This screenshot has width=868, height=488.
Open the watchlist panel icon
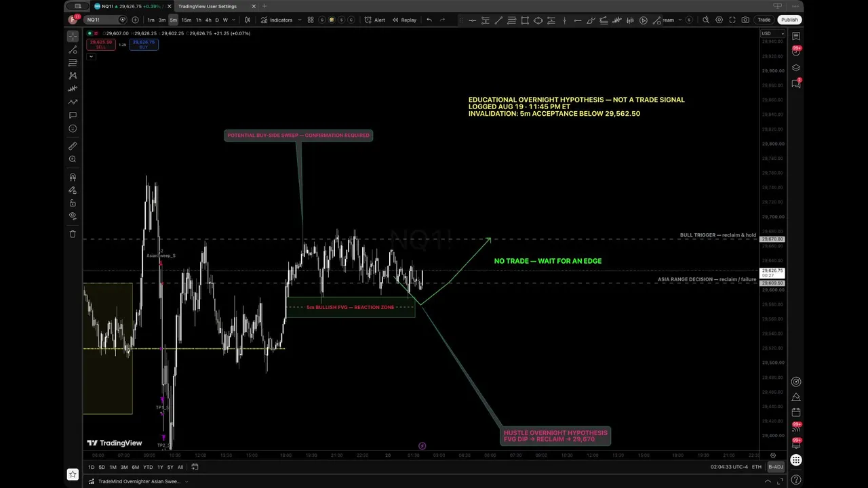[796, 36]
